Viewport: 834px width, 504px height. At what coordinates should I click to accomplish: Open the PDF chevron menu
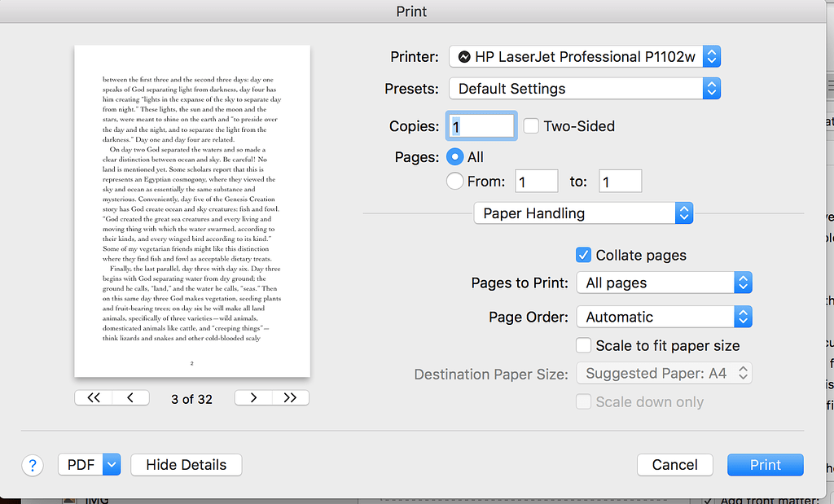coord(110,465)
